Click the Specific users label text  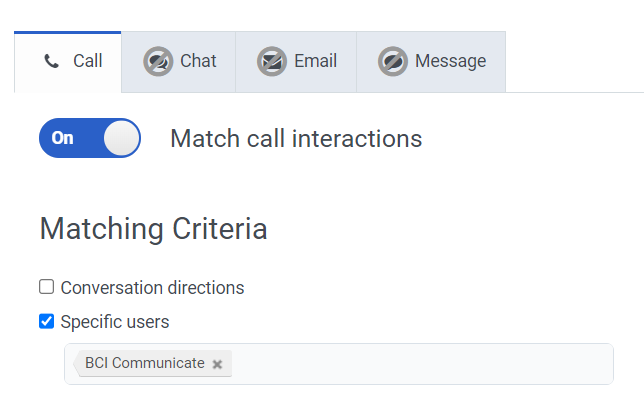tap(115, 322)
